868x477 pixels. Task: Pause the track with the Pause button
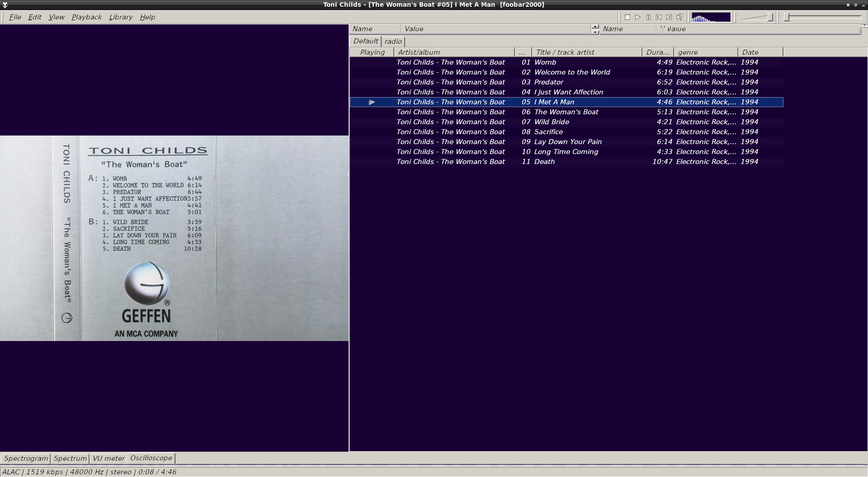[x=648, y=17]
